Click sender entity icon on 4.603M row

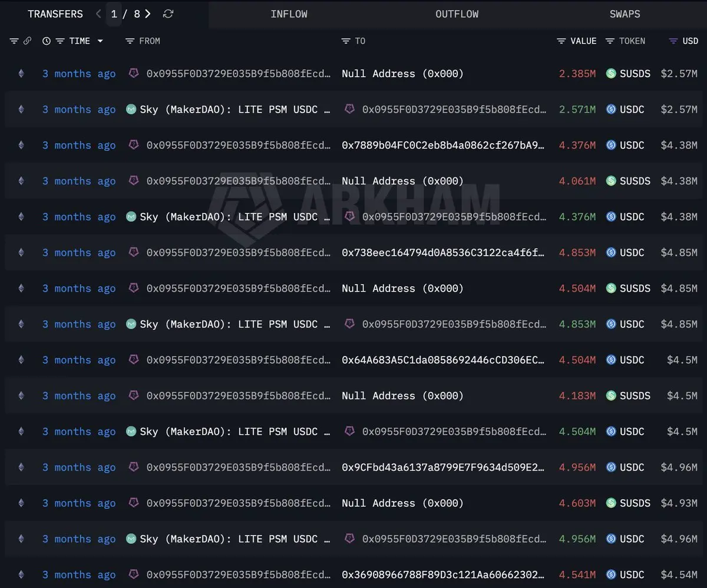(134, 503)
